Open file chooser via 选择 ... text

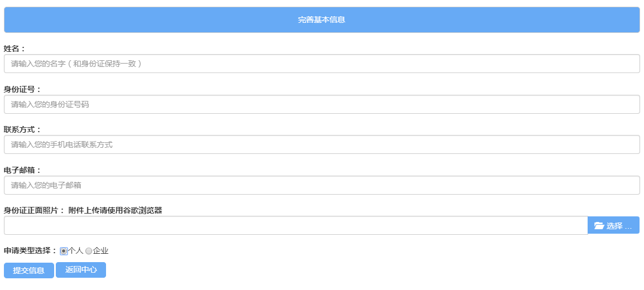pyautogui.click(x=619, y=226)
